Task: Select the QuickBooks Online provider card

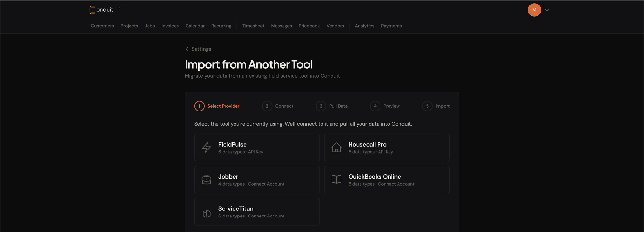Action: point(387,179)
